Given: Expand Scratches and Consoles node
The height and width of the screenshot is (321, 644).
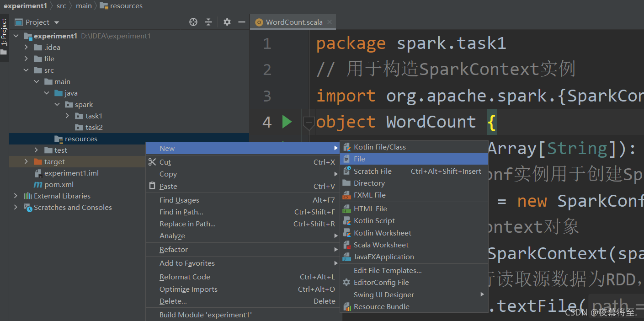Looking at the screenshot, I should (16, 208).
